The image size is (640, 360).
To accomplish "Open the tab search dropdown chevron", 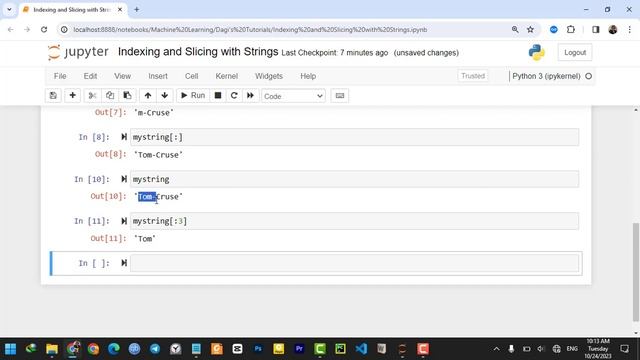I will pyautogui.click(x=9, y=9).
